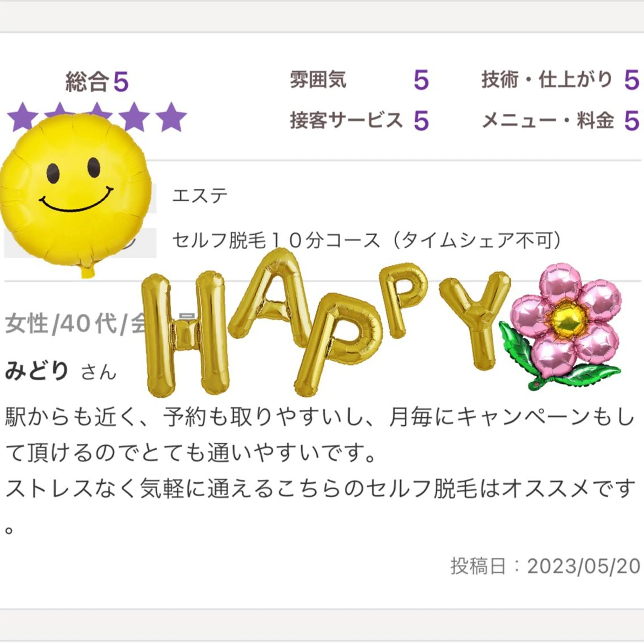Click the posting date 2023/05/20

583,566
